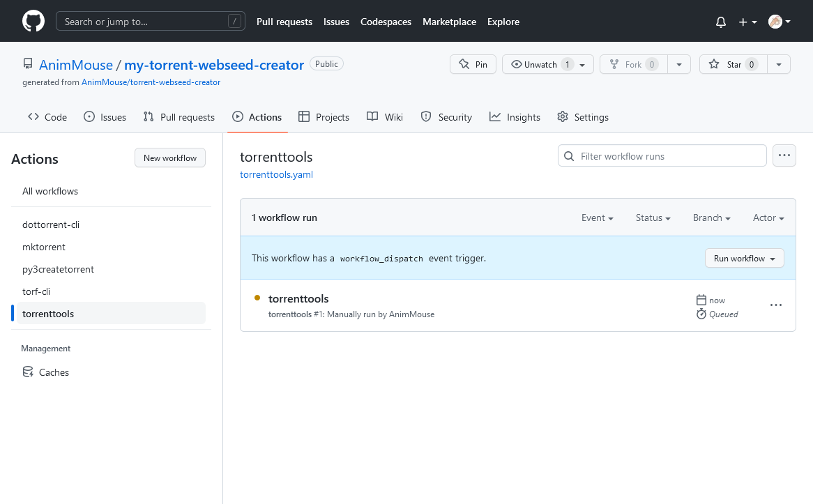Expand the Branch filter dropdown
813x504 pixels.
[712, 217]
